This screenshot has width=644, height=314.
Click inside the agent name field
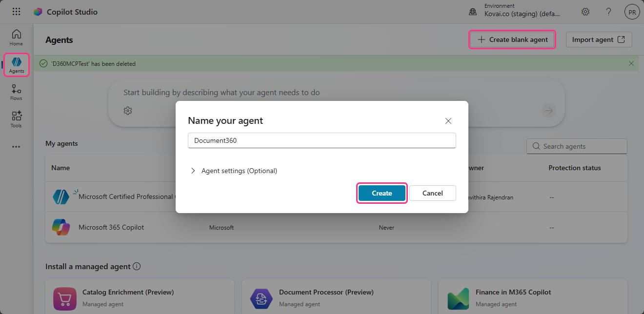[322, 140]
